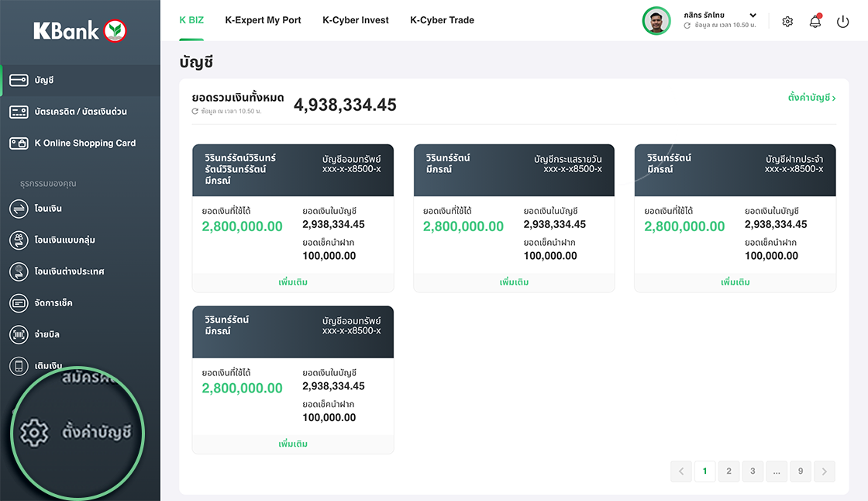Click เพิ่มเติม on the บัญชีกระแสรายวัน card
The height and width of the screenshot is (501, 868).
514,282
